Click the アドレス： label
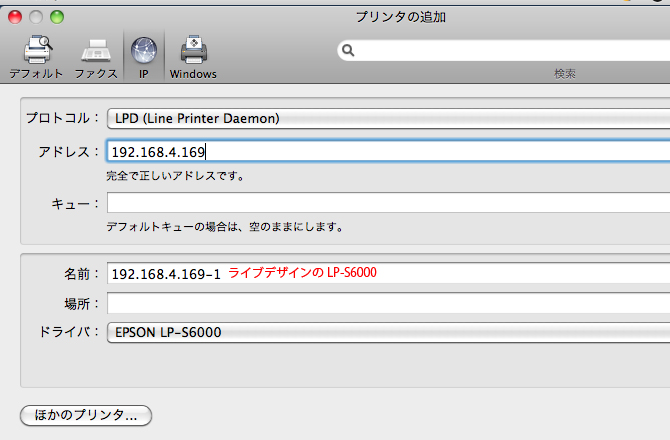Image resolution: width=670 pixels, height=440 pixels. coord(69,152)
